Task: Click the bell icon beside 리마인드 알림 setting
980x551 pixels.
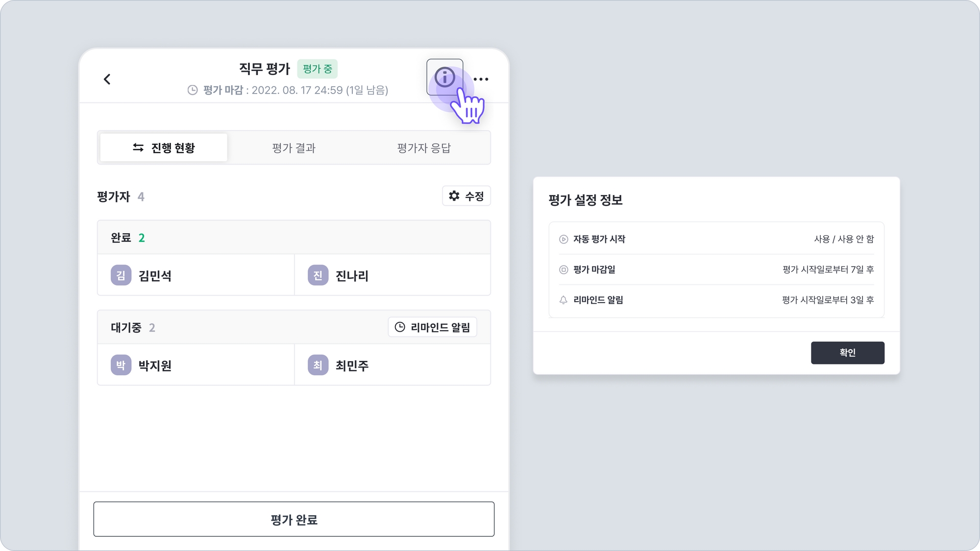Action: tap(563, 300)
